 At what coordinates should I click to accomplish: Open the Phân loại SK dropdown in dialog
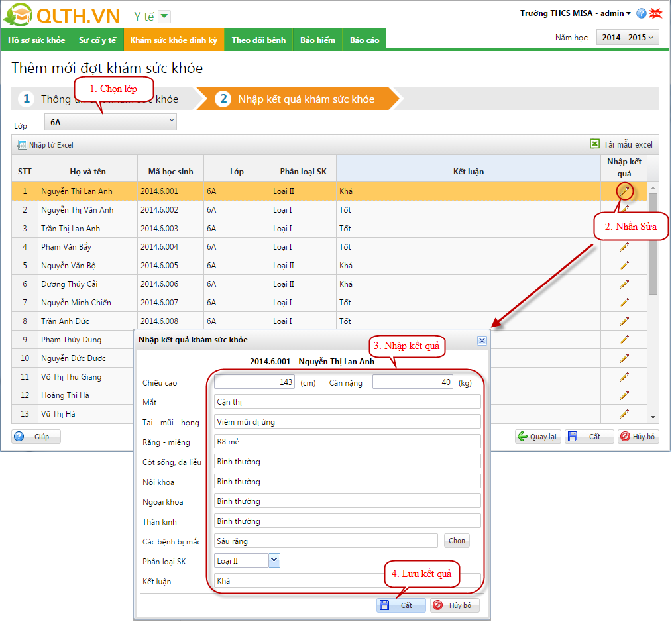(274, 561)
